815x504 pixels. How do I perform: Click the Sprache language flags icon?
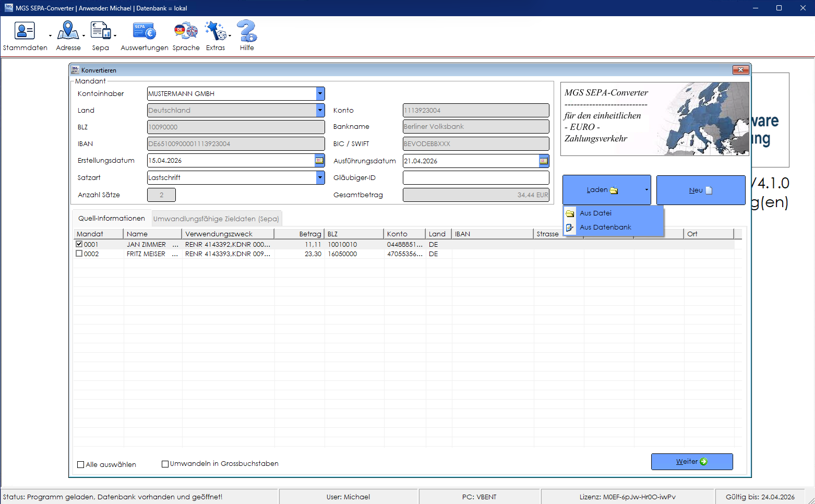(x=186, y=31)
